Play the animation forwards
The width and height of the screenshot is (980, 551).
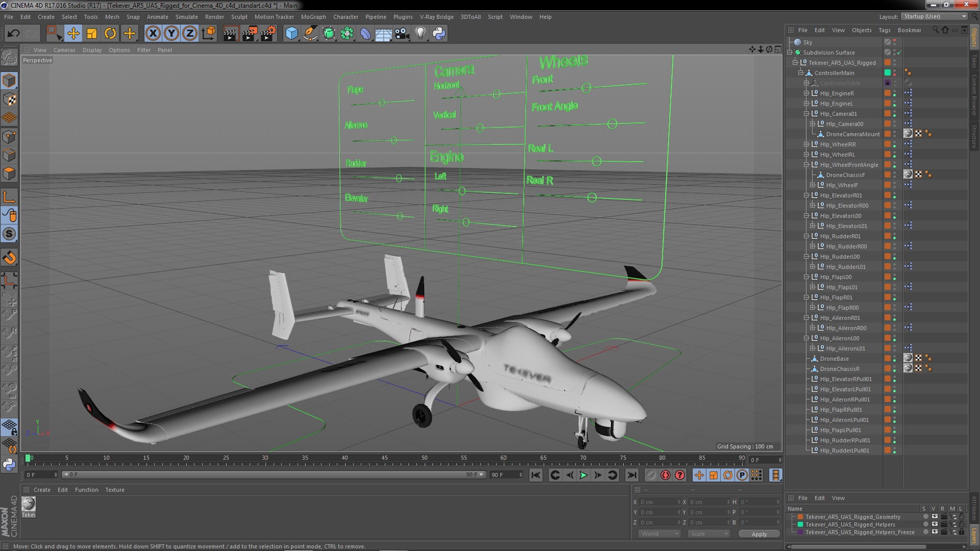click(x=583, y=475)
